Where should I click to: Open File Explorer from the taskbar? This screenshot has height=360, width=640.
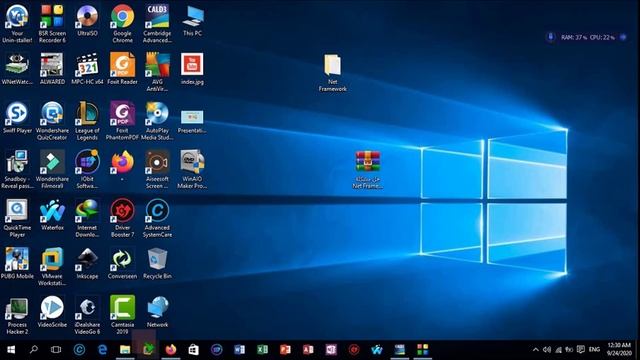coord(125,350)
